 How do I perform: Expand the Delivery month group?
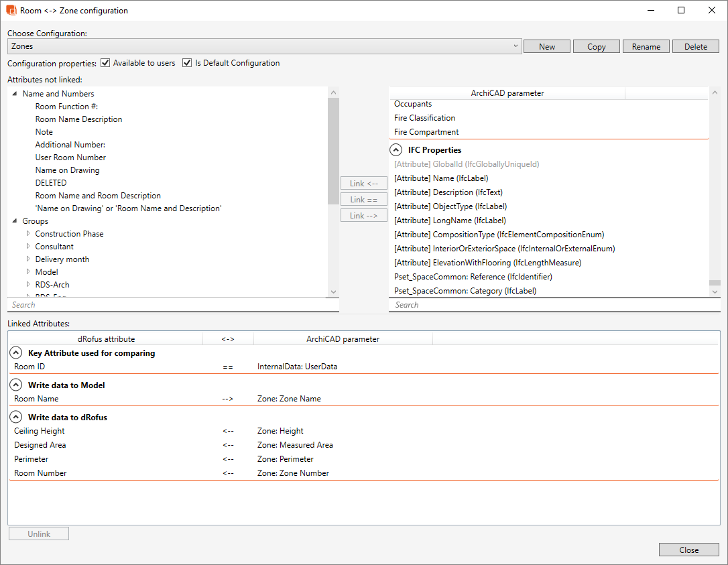click(x=27, y=259)
